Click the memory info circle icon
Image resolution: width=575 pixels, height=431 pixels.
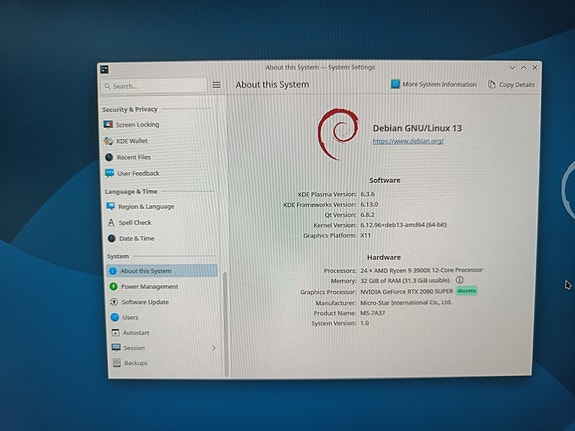[x=459, y=280]
